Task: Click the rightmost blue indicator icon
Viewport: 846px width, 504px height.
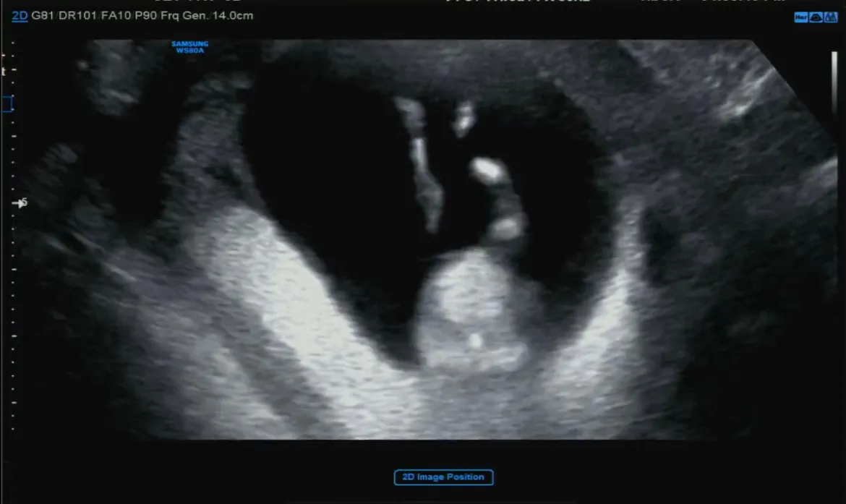Action: point(831,18)
